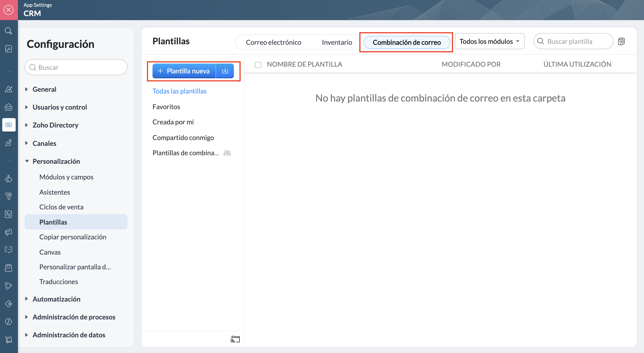Open the Todos los módulos dropdown
Viewport: 644px width, 353px height.
coord(489,41)
